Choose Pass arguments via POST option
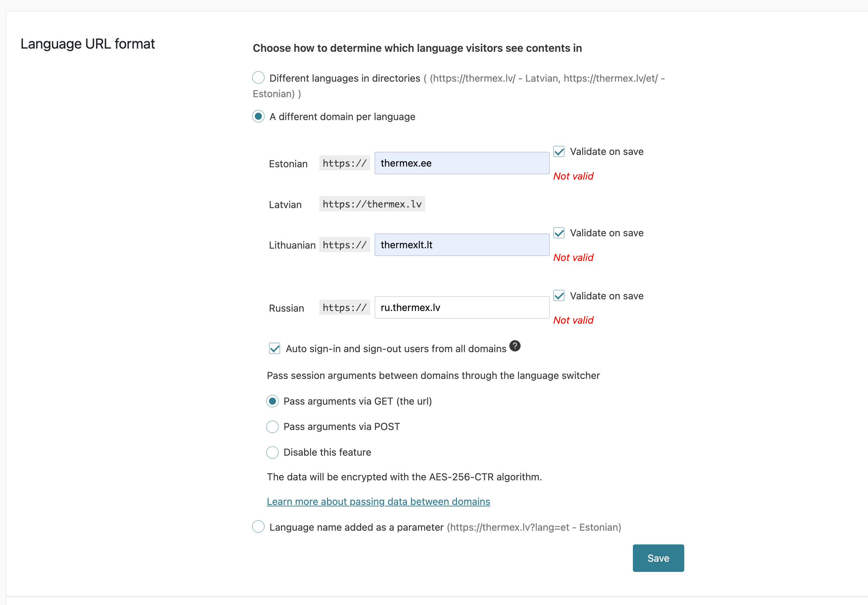The width and height of the screenshot is (868, 605). [272, 426]
